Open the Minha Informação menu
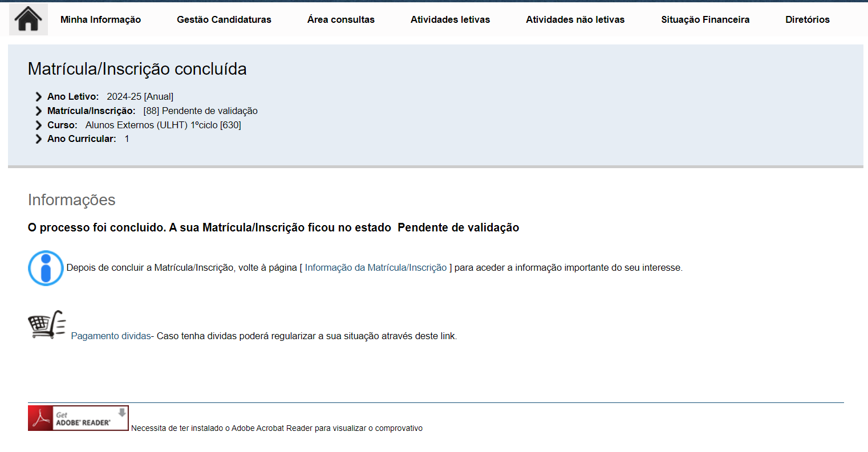868x452 pixels. tap(100, 19)
